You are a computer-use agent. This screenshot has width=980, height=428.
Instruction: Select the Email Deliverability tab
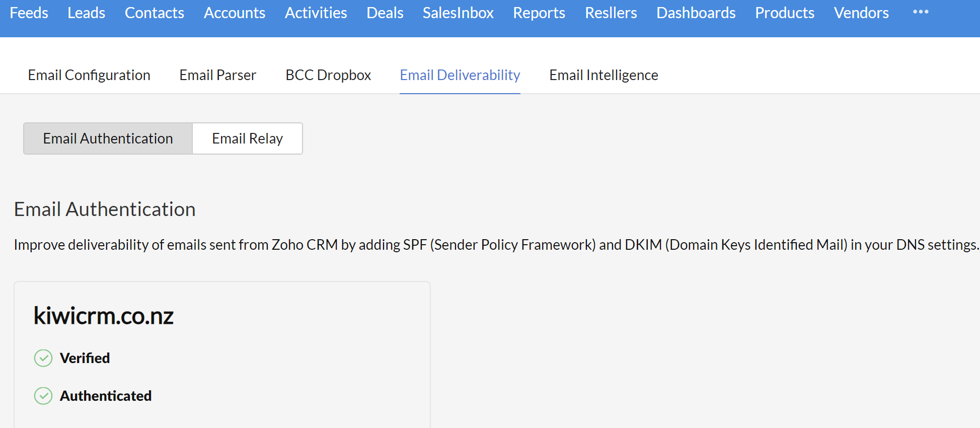coord(460,75)
